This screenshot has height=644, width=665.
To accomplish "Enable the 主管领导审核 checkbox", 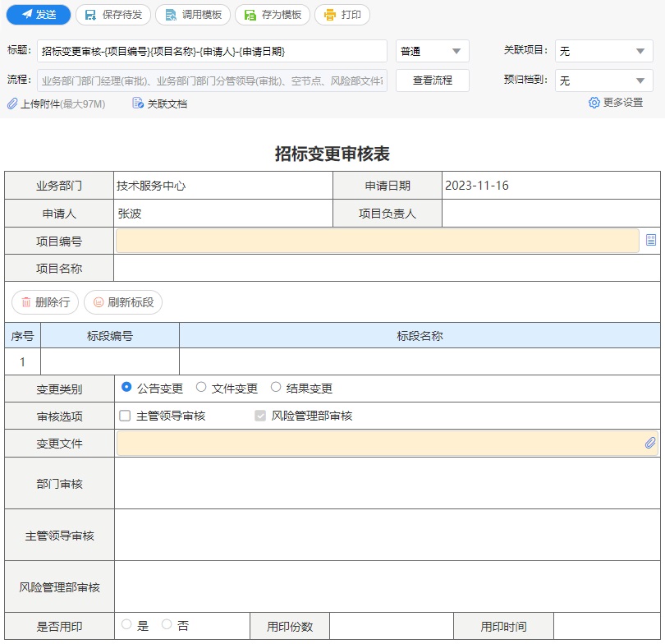I will [125, 416].
